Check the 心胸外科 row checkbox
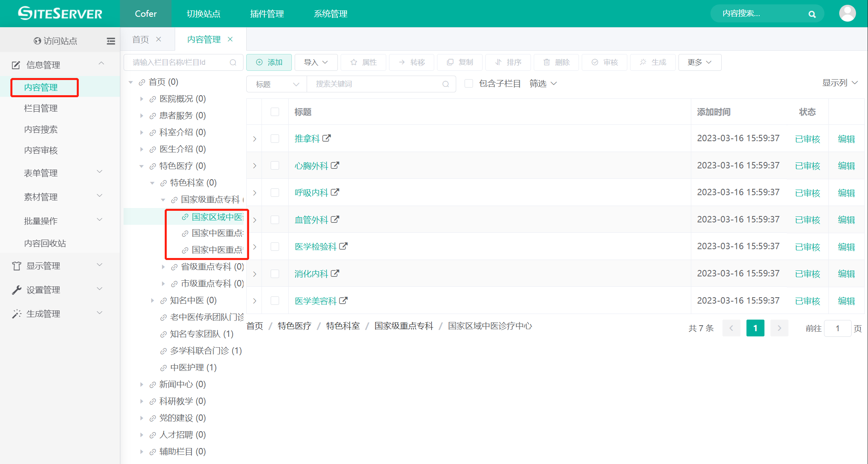This screenshot has width=868, height=464. tap(275, 165)
